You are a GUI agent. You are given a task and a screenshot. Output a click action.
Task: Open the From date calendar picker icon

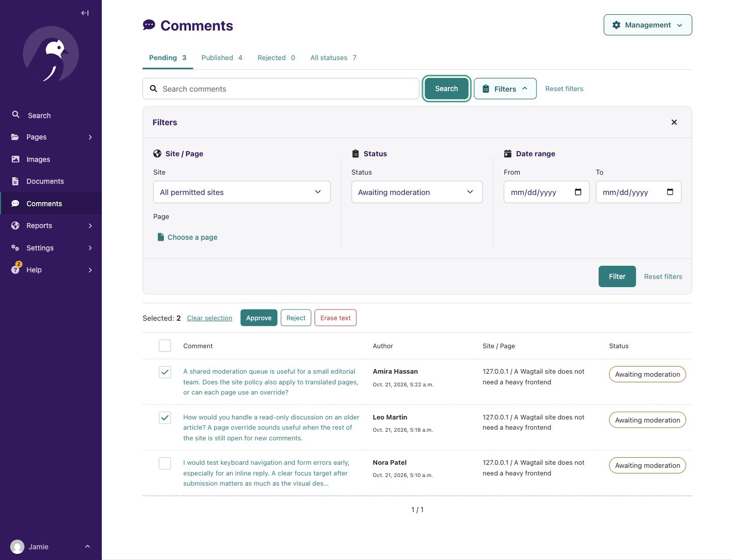(578, 192)
